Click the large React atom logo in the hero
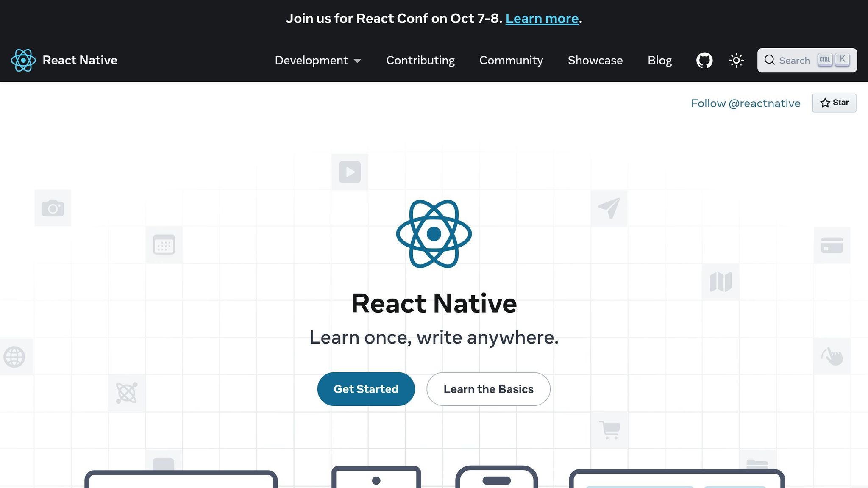 [434, 233]
